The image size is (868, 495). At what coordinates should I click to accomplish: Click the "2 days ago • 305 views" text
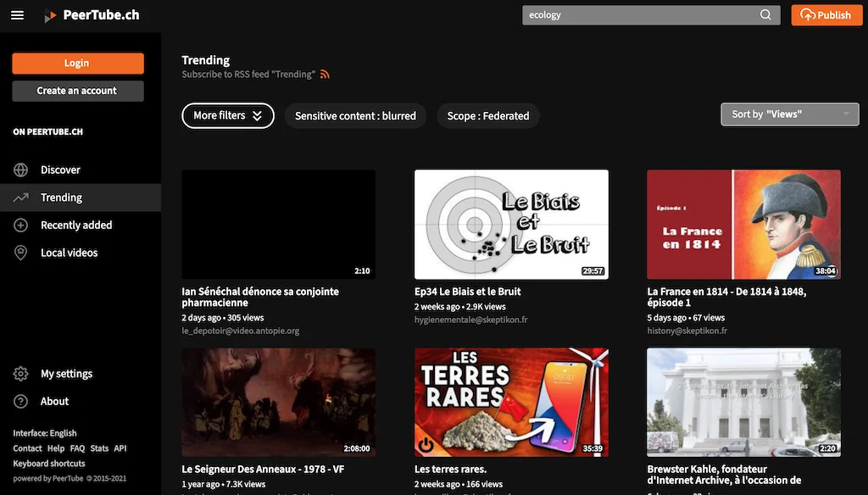pos(223,318)
